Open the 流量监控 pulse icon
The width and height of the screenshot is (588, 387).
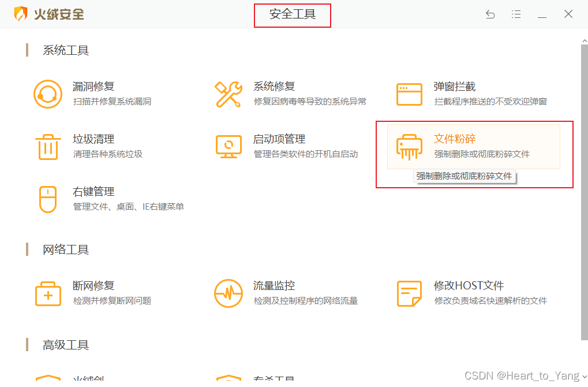tap(229, 293)
